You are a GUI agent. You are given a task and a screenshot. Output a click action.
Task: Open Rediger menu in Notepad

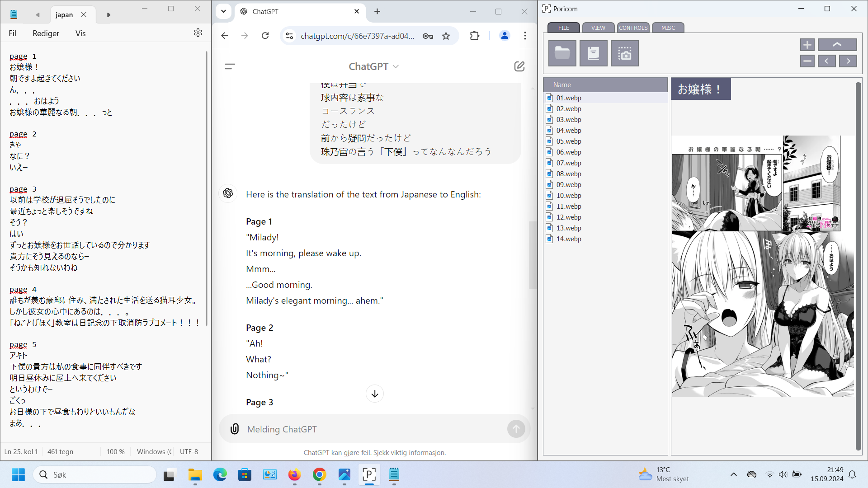[46, 33]
